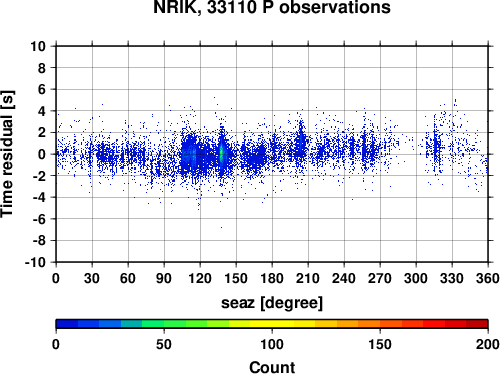Viewport: 500px width, 374px height.
Task: Click the 'seaz [degree]' axis label
Action: (272, 303)
